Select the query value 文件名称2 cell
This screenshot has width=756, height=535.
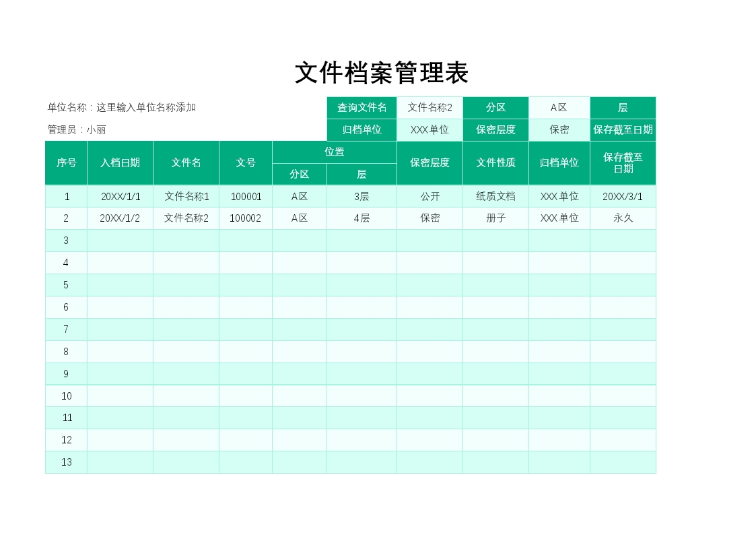pyautogui.click(x=429, y=108)
